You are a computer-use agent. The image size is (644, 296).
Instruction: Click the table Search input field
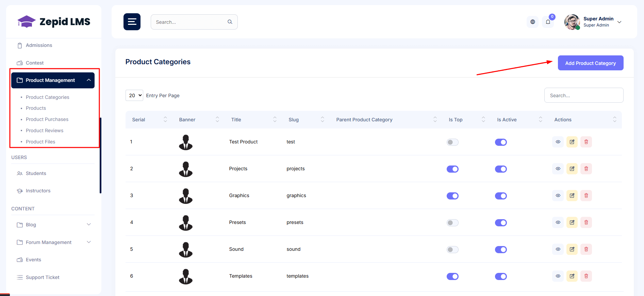point(584,95)
